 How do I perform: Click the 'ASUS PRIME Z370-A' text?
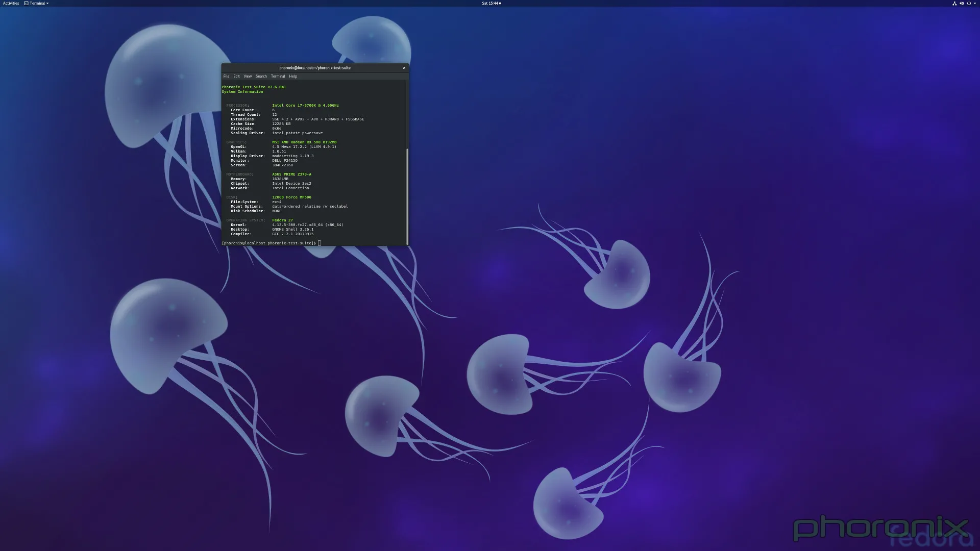291,174
